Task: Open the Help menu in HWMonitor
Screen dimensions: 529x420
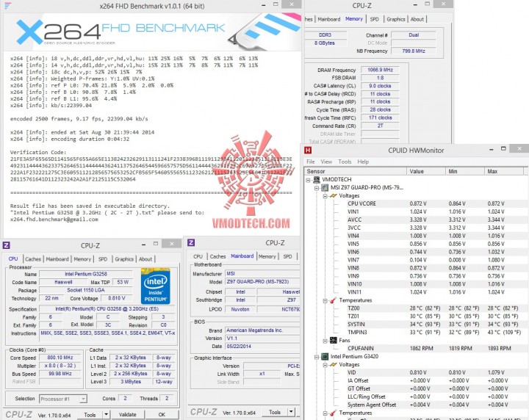Action: pos(363,162)
